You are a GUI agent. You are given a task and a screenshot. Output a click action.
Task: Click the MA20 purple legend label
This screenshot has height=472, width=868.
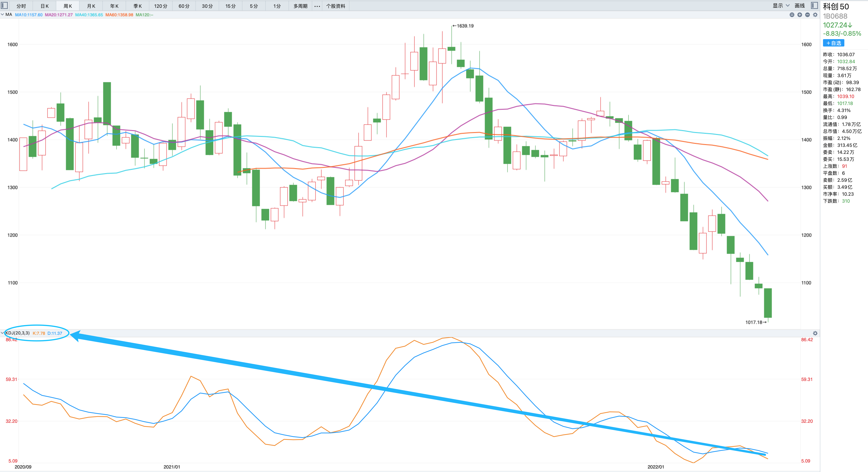tap(59, 15)
